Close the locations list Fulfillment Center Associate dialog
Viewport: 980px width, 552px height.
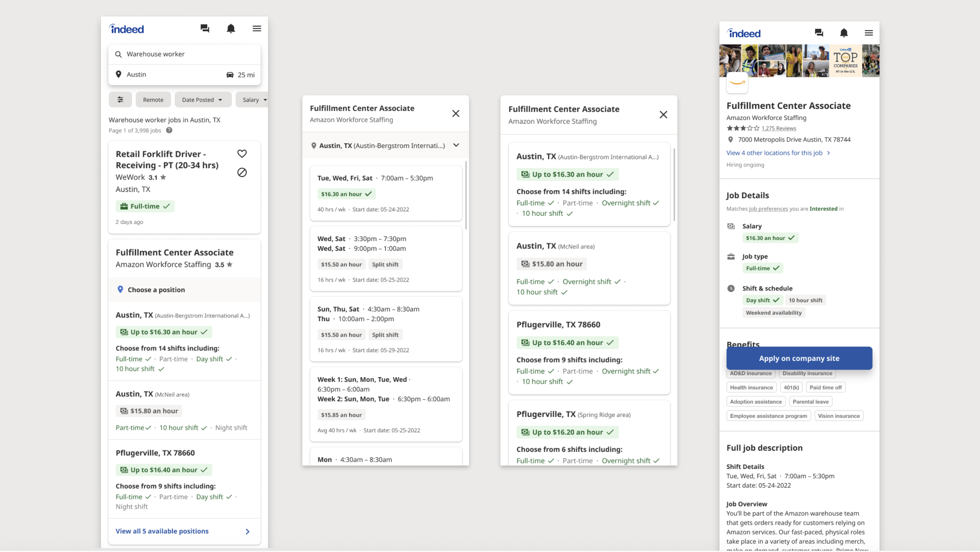[663, 115]
